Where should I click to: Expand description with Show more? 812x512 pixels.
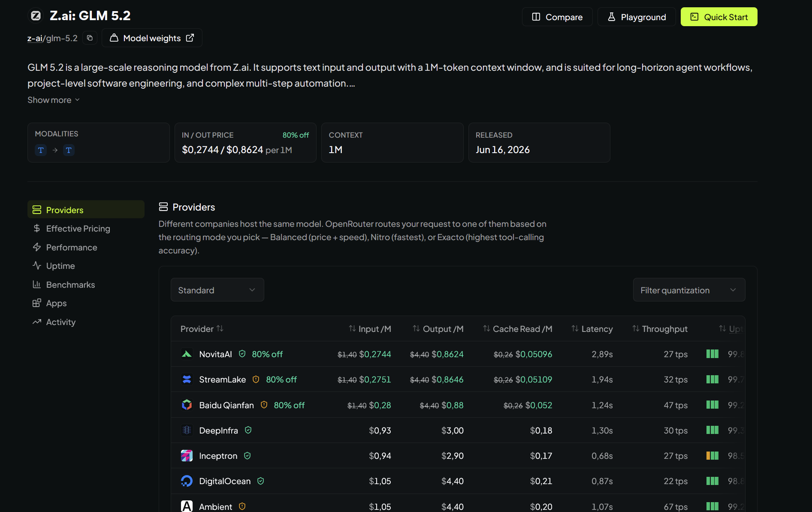pos(54,100)
